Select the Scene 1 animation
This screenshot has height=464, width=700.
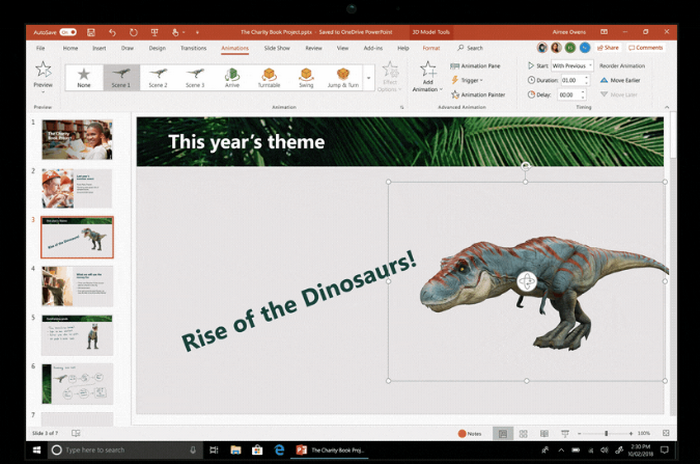(x=121, y=78)
